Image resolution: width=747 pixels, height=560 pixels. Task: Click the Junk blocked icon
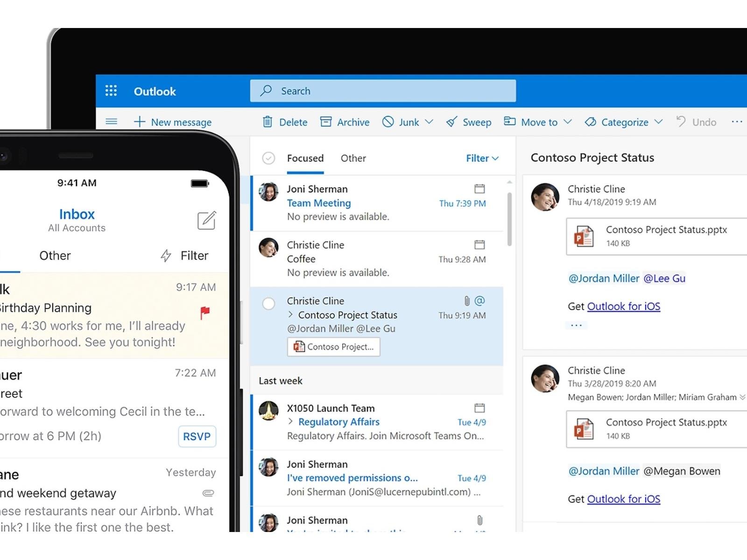coord(388,122)
